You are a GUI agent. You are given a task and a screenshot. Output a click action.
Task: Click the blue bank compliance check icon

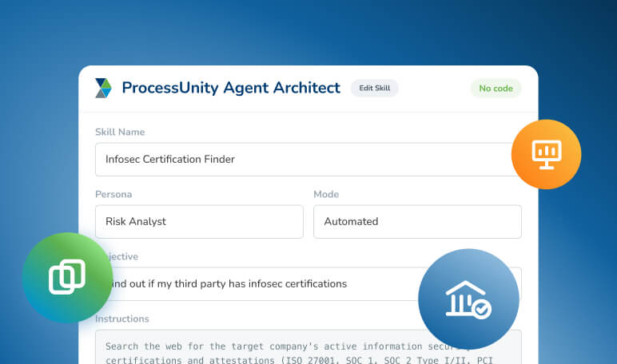point(468,299)
